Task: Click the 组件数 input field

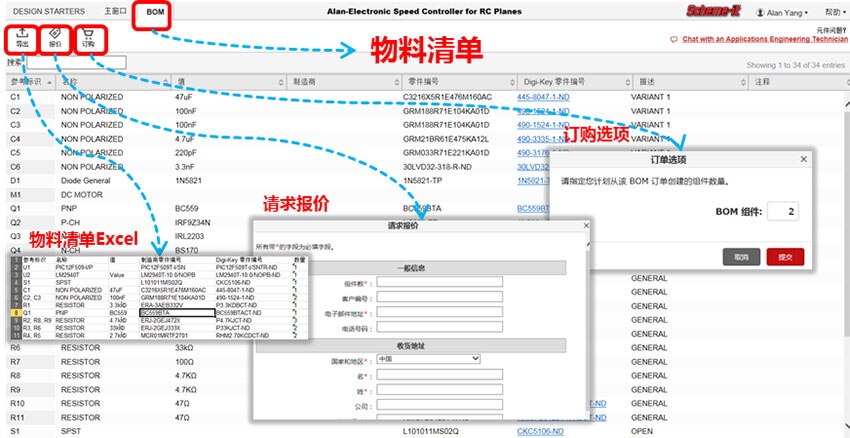Action: point(440,282)
